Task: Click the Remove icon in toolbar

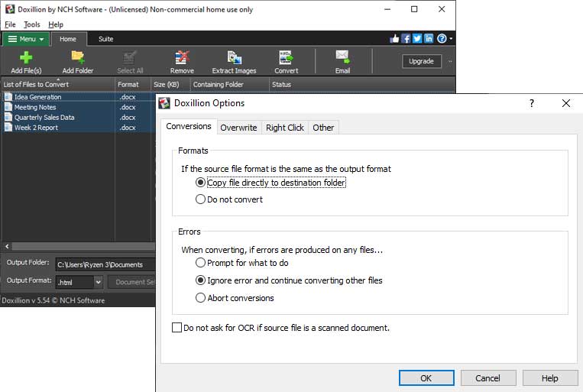Action: [x=182, y=57]
